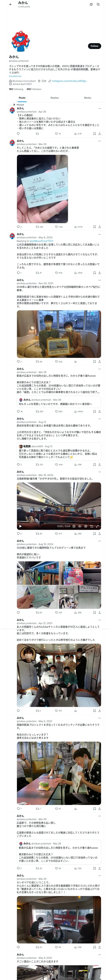Play the 0:54 train video
The width and height of the screenshot is (110, 980).
pyautogui.click(x=20, y=526)
